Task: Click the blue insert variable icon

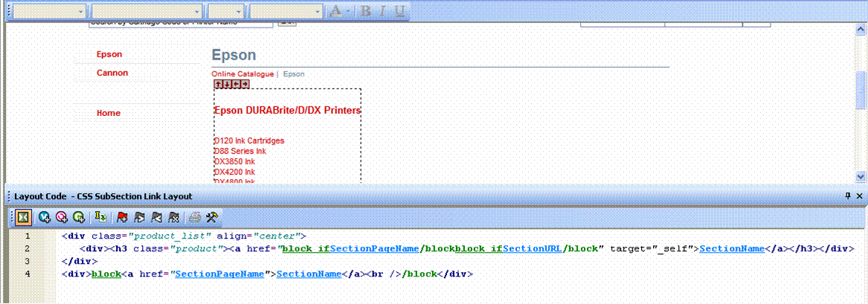Action: point(45,217)
